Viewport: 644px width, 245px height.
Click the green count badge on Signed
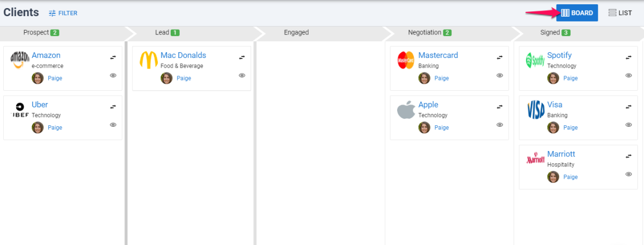click(566, 33)
